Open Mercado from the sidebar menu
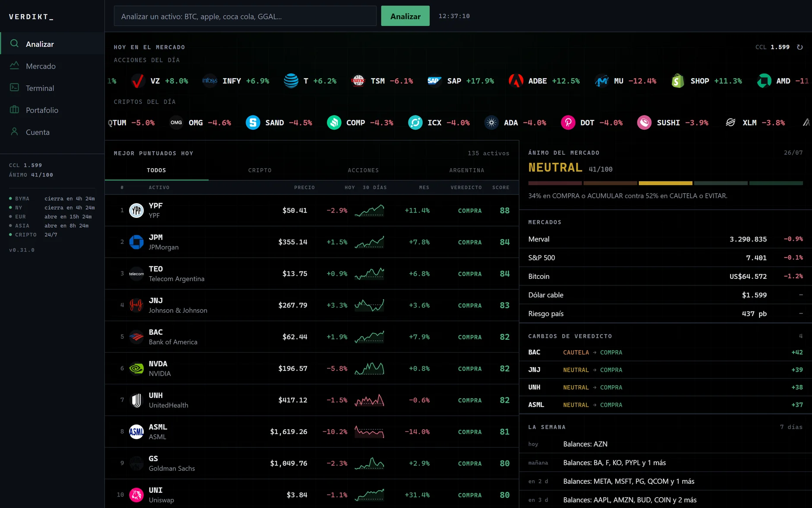 click(x=52, y=66)
